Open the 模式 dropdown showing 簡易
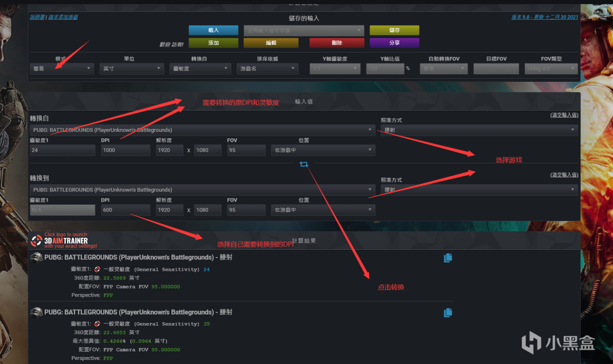613x364 pixels. [62, 69]
